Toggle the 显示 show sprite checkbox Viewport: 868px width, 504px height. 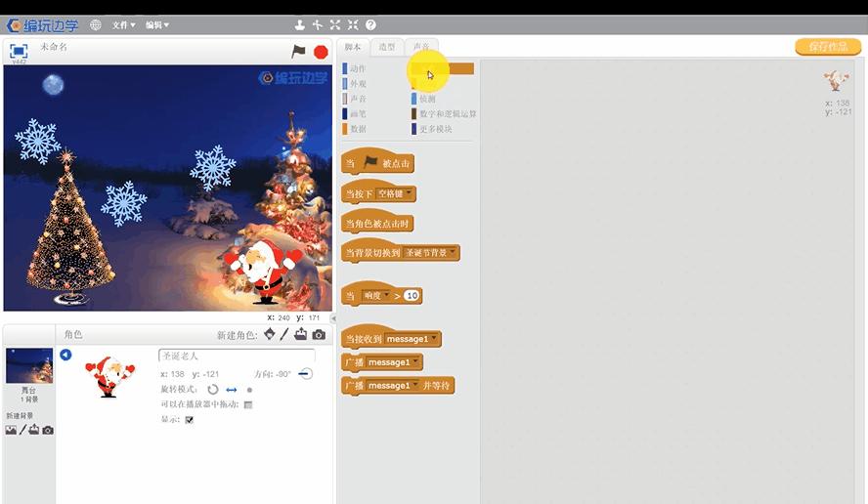[189, 420]
